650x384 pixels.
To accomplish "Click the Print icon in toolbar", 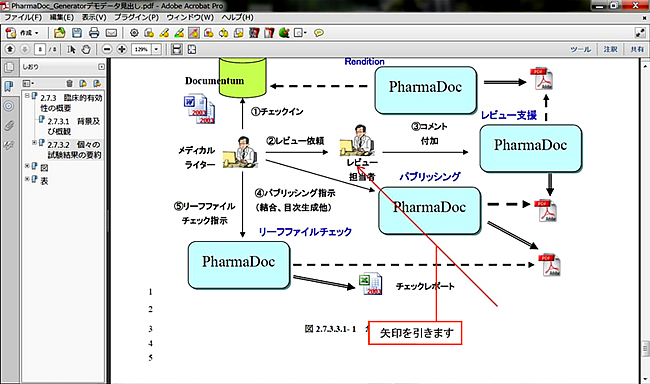I will coord(94,33).
